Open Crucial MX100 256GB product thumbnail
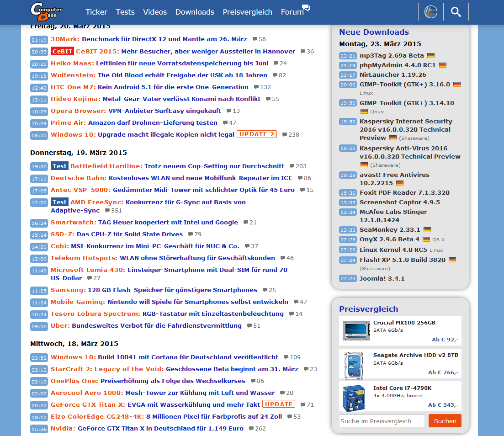The image size is (504, 436). [356, 330]
